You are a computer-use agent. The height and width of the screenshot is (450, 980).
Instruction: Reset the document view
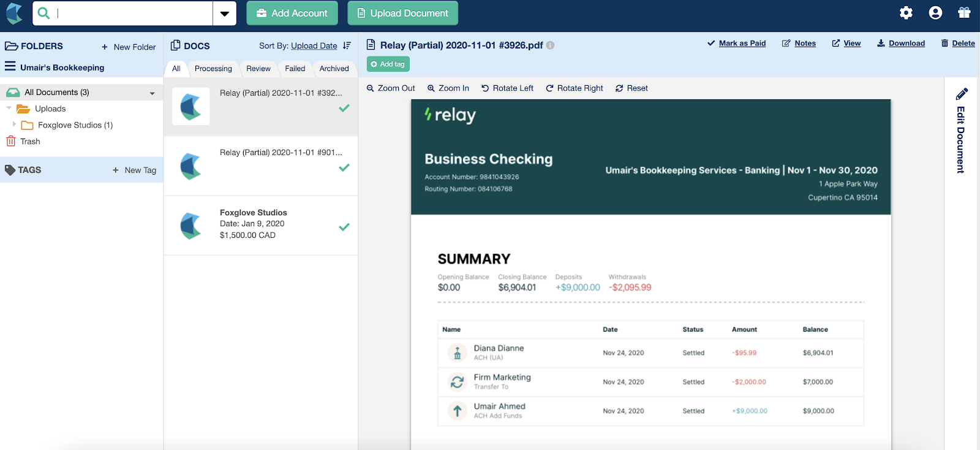631,88
